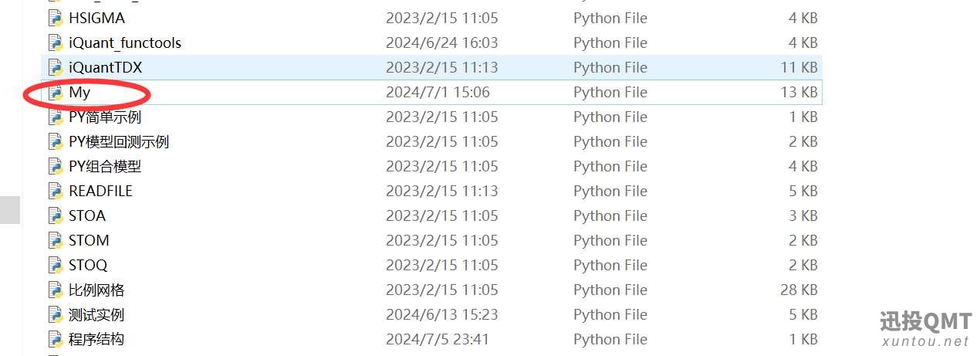The width and height of the screenshot is (980, 356).
Task: Click the STOM file name
Action: pos(89,240)
